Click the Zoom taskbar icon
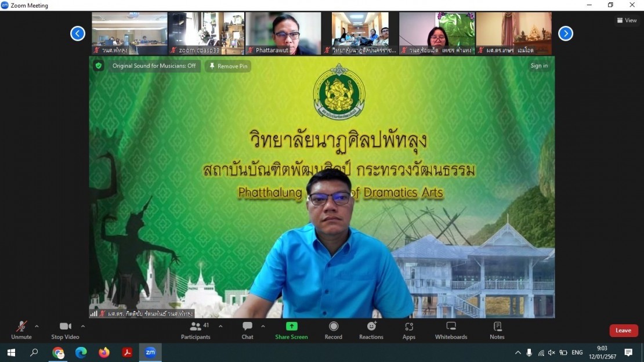644x362 pixels. [150, 353]
